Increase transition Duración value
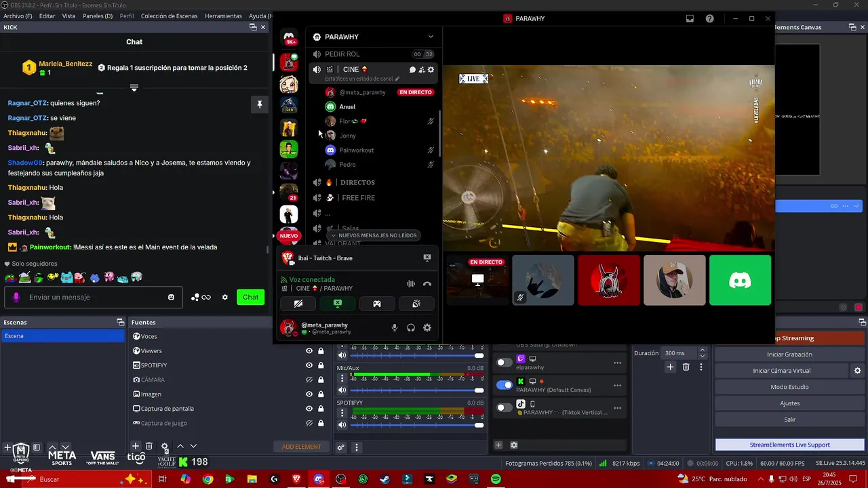The height and width of the screenshot is (488, 868). point(703,350)
